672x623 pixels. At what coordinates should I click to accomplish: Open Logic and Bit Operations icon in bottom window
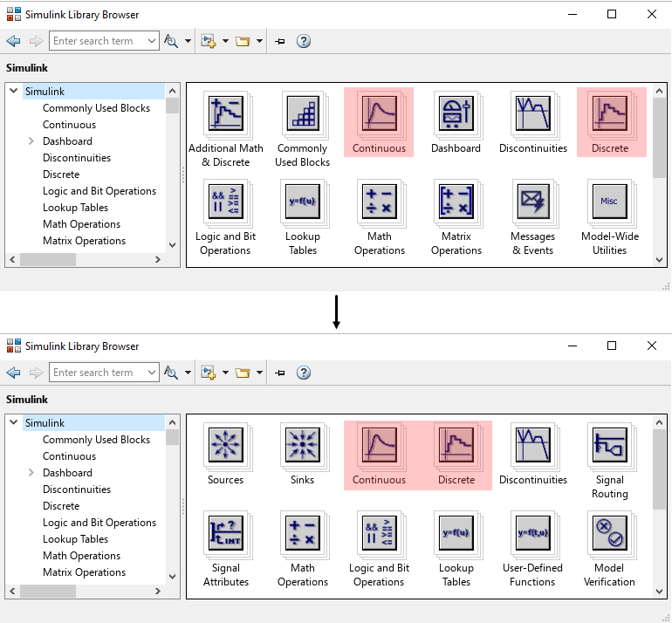pos(380,534)
